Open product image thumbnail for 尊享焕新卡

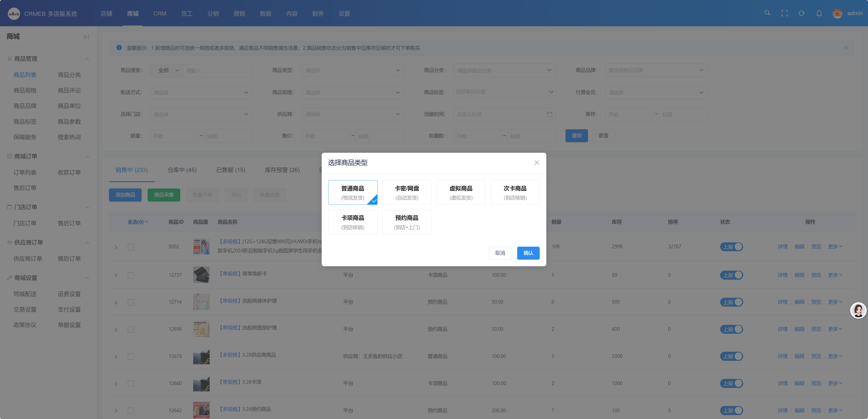coord(201,275)
